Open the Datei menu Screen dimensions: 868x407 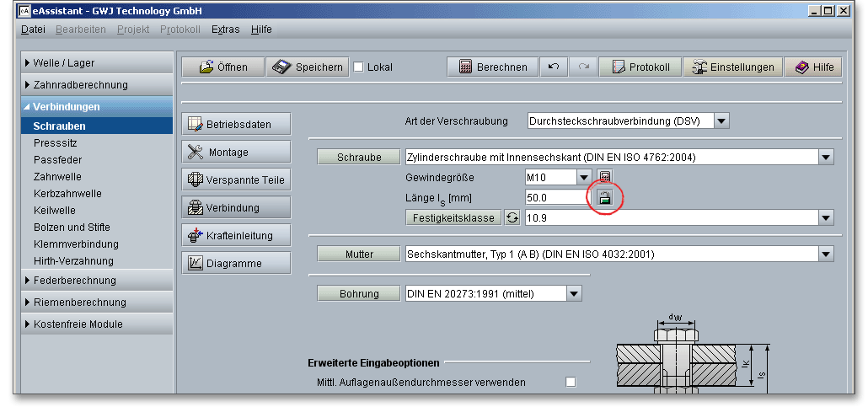(33, 29)
